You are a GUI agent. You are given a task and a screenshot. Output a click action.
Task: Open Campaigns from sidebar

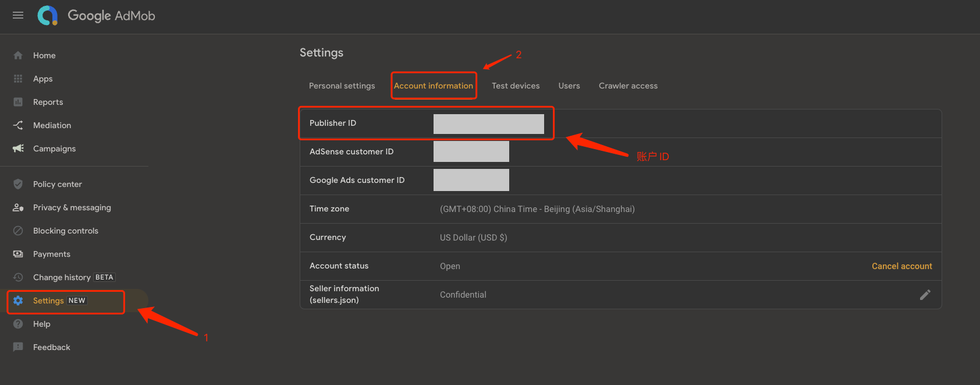click(x=54, y=149)
